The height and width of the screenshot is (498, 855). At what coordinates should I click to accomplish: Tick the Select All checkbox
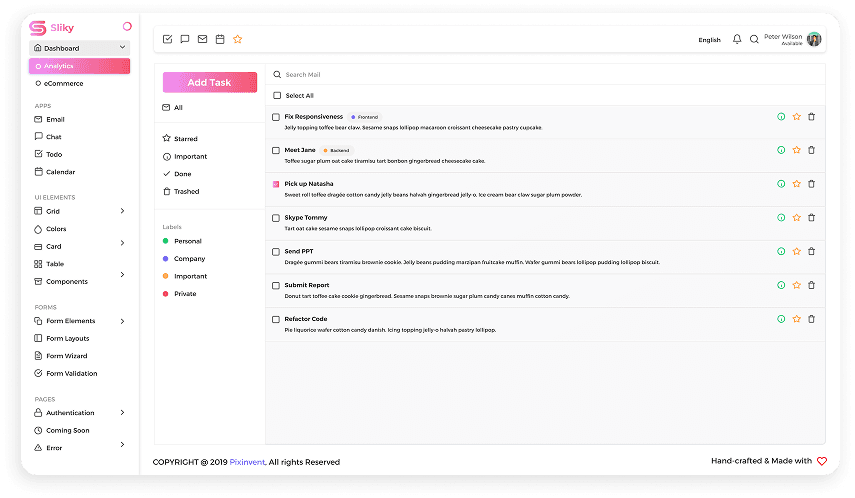pyautogui.click(x=277, y=96)
